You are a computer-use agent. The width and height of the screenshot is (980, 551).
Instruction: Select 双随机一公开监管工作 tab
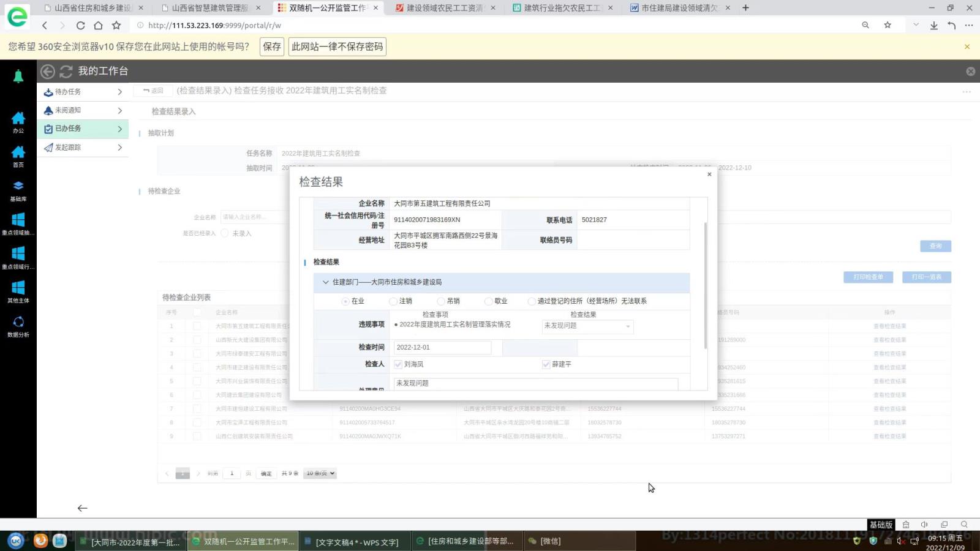[x=328, y=8]
